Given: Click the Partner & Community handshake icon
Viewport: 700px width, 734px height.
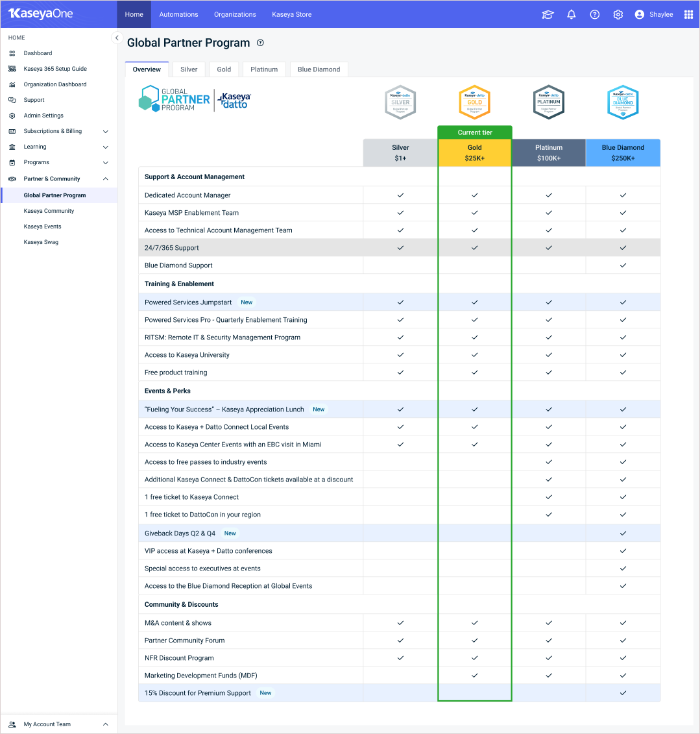Looking at the screenshot, I should coord(12,179).
